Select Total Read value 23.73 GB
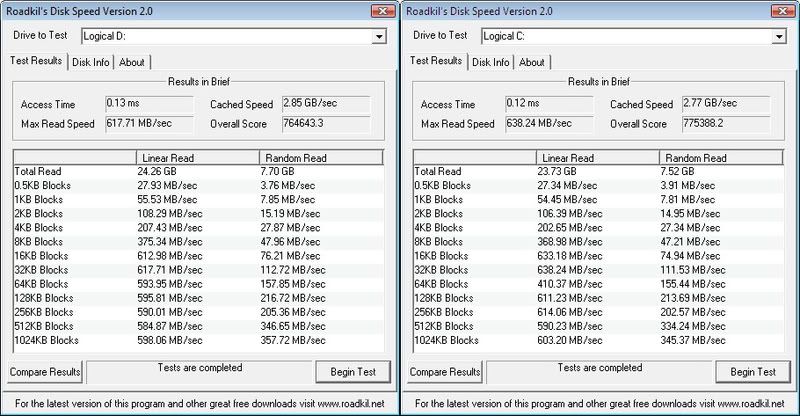 (557, 172)
